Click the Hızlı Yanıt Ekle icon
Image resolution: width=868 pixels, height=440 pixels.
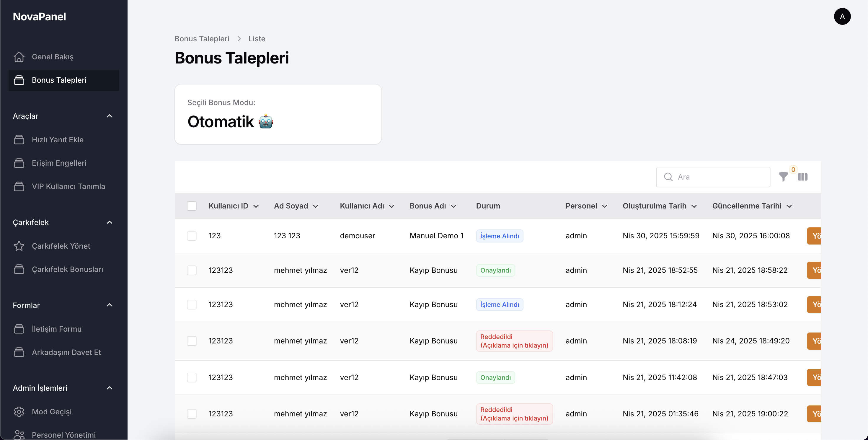19,139
